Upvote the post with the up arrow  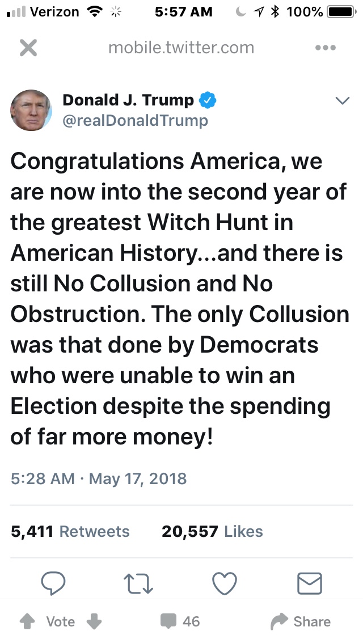point(27,622)
